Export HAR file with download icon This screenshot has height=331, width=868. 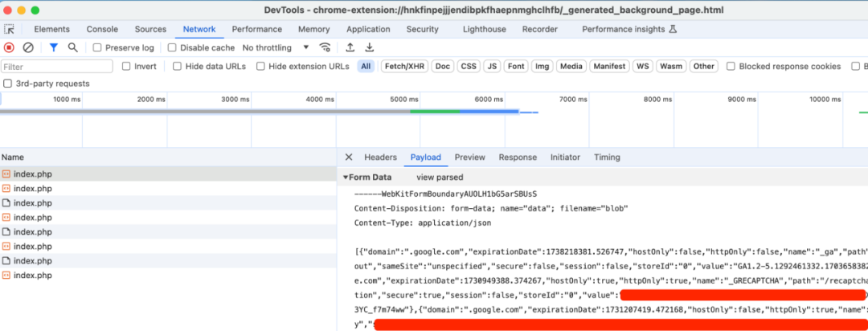point(369,47)
